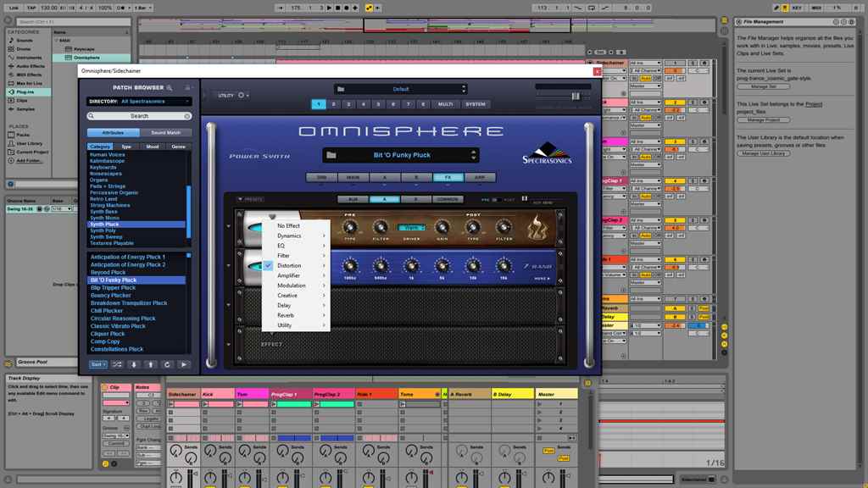This screenshot has height=488, width=868.
Task: Select the Sound Match browser mode
Action: click(x=165, y=133)
